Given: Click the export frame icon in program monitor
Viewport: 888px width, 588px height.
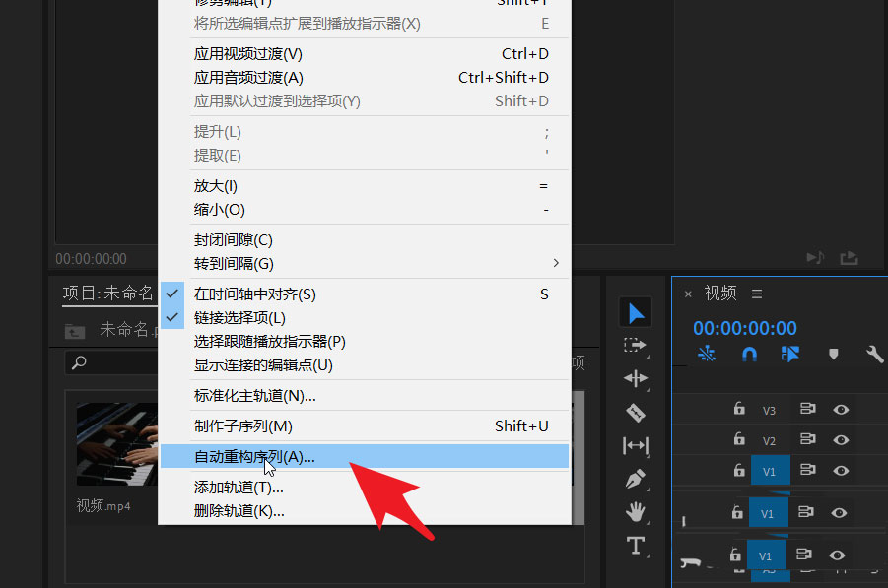Looking at the screenshot, I should pyautogui.click(x=849, y=258).
